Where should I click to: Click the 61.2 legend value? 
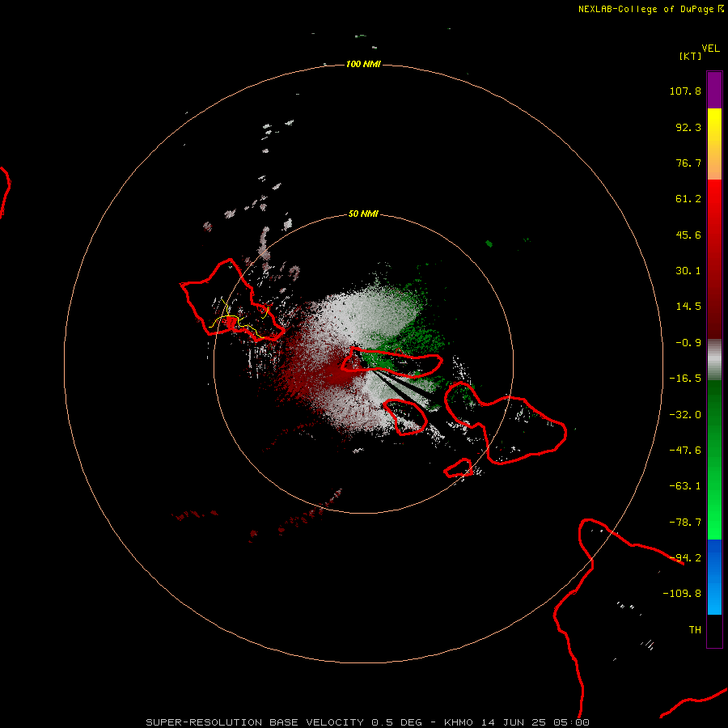[x=688, y=199]
